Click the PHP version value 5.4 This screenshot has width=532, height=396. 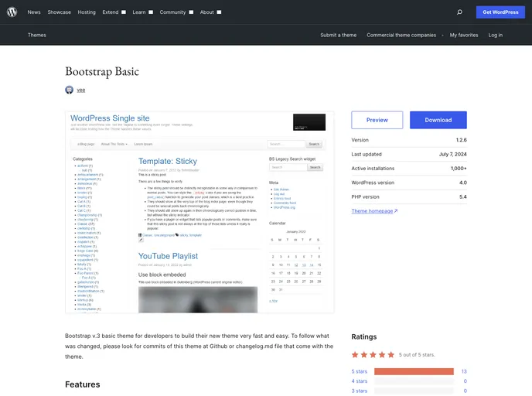pyautogui.click(x=462, y=196)
